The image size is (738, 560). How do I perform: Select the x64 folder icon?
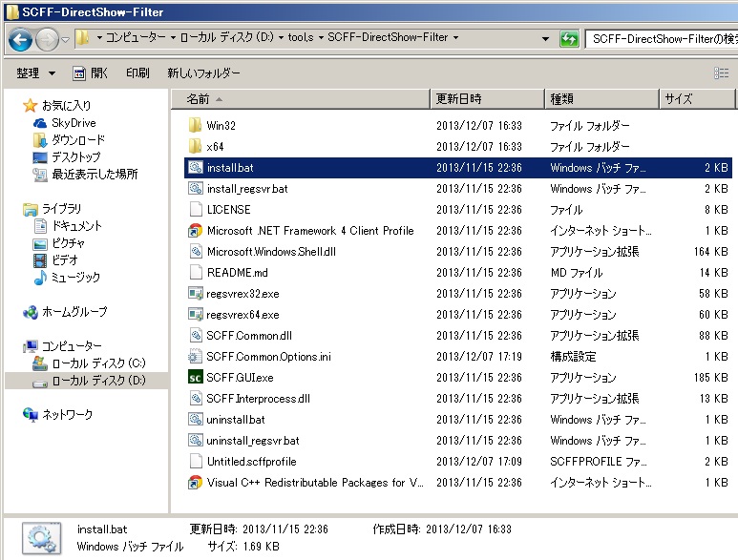pos(195,146)
